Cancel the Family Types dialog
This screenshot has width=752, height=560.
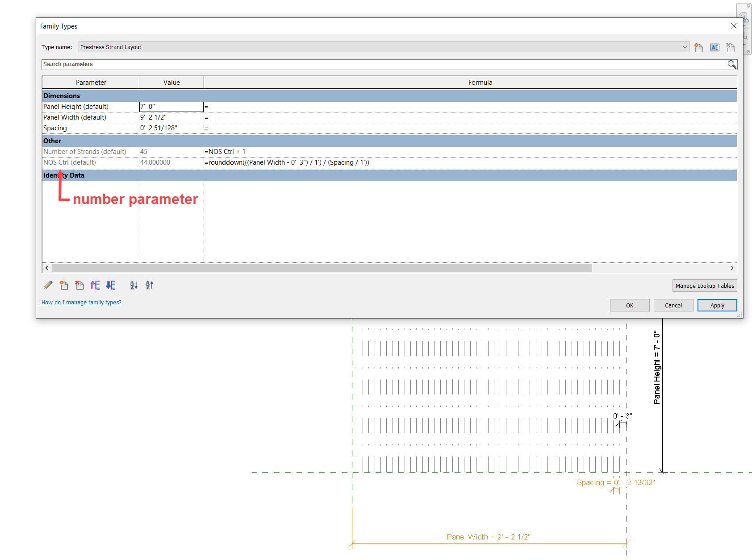coord(673,305)
